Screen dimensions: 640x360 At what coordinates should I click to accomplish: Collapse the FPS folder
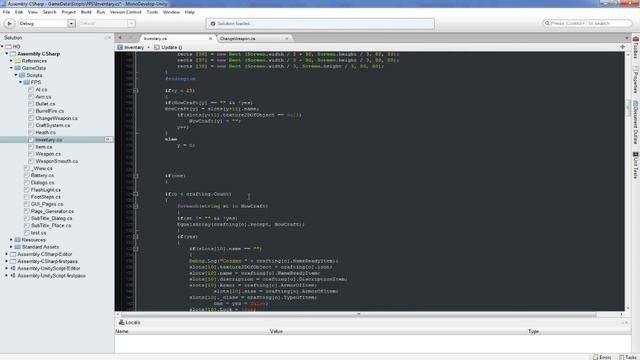coord(20,82)
